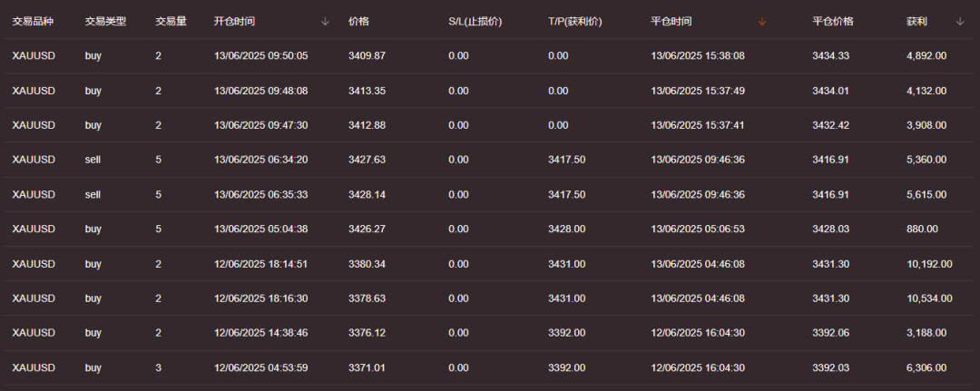Click open price 3412.88

pos(367,125)
